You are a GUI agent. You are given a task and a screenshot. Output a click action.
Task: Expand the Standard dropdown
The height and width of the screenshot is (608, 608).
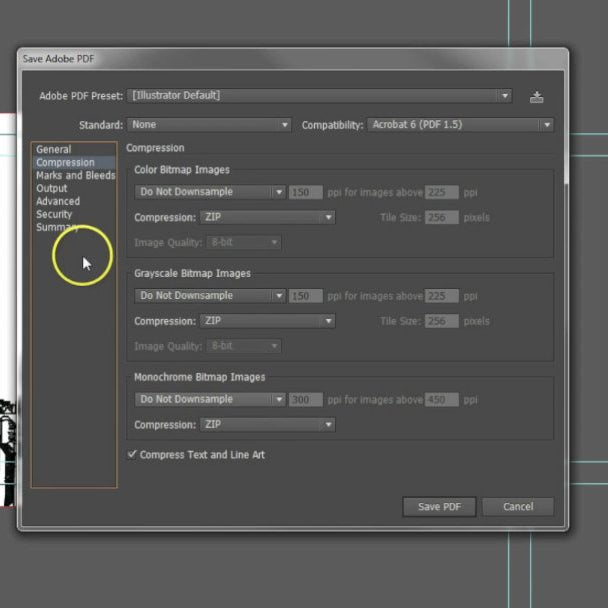(x=210, y=125)
